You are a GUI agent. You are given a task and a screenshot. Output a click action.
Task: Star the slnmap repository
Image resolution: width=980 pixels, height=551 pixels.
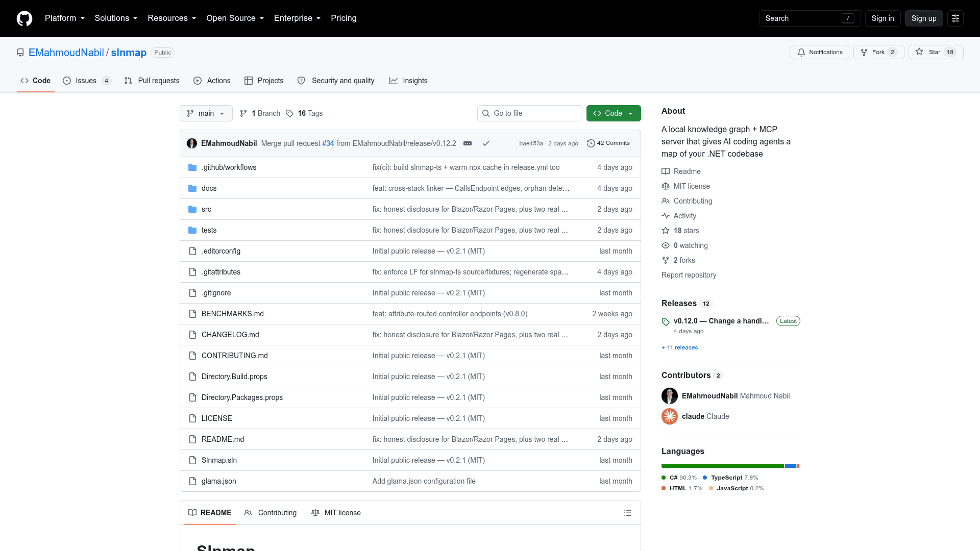(x=936, y=52)
